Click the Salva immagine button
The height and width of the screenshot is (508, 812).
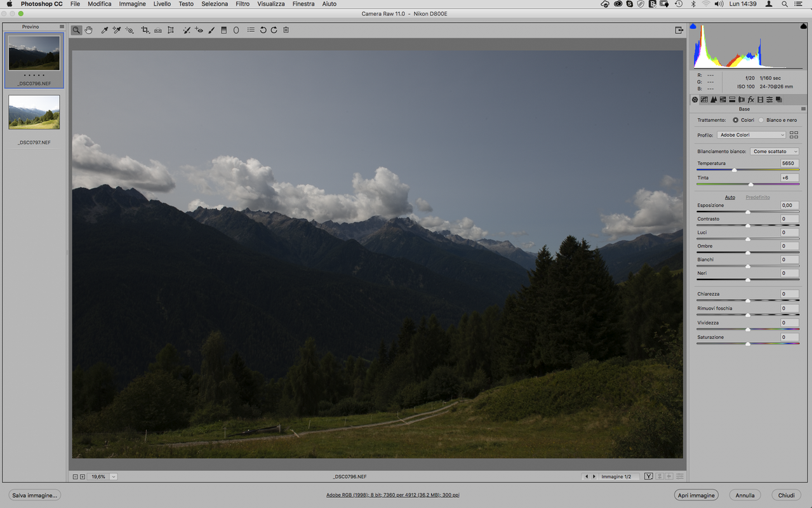pos(35,495)
